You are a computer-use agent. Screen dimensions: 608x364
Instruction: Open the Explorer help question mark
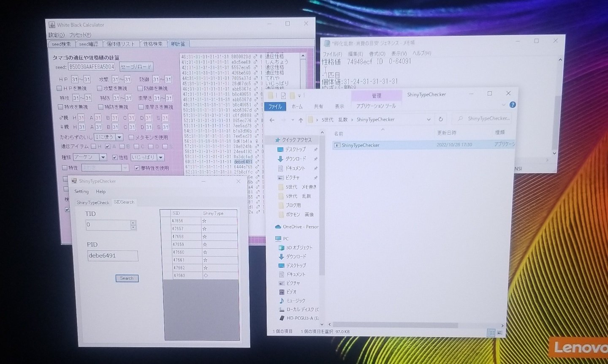(x=513, y=105)
